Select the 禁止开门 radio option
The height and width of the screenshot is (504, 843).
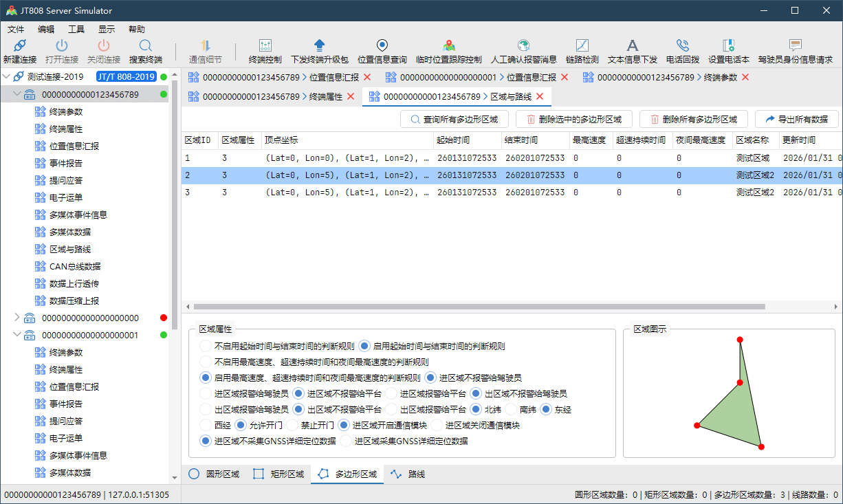coord(293,426)
